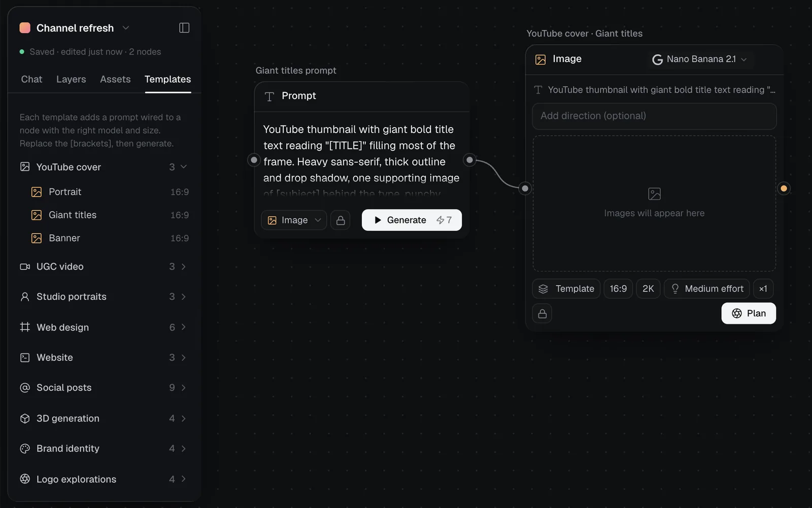Add the Banner template

click(110, 238)
